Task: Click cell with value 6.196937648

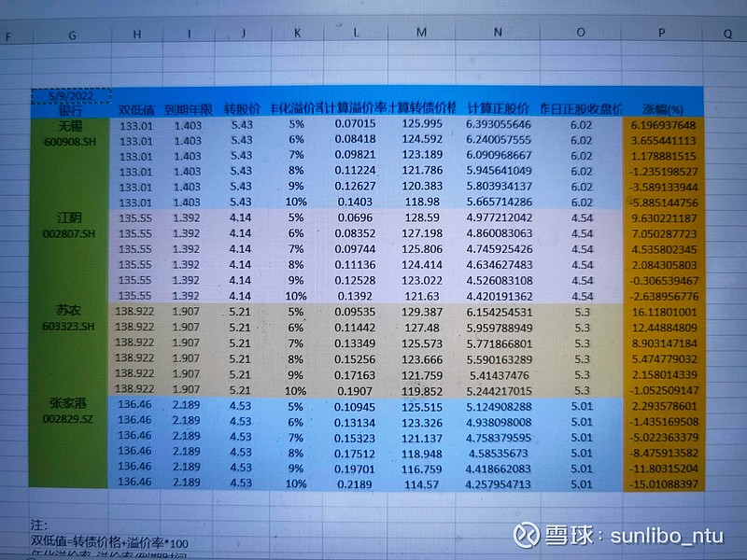Action: pos(664,126)
